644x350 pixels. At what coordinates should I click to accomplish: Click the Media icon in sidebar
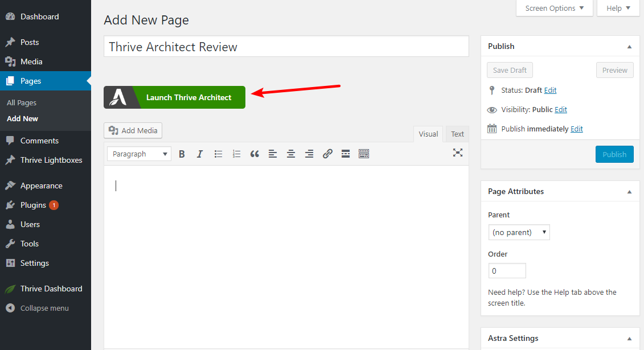click(x=10, y=61)
